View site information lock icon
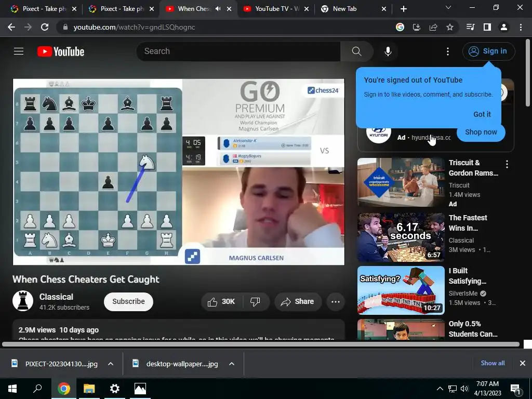 pos(65,27)
